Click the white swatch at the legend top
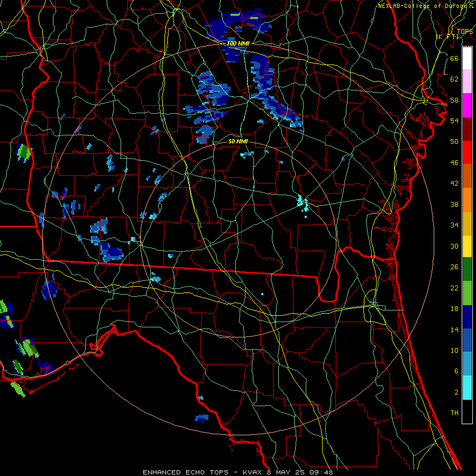Screen dimensions: 476x476 [467, 58]
